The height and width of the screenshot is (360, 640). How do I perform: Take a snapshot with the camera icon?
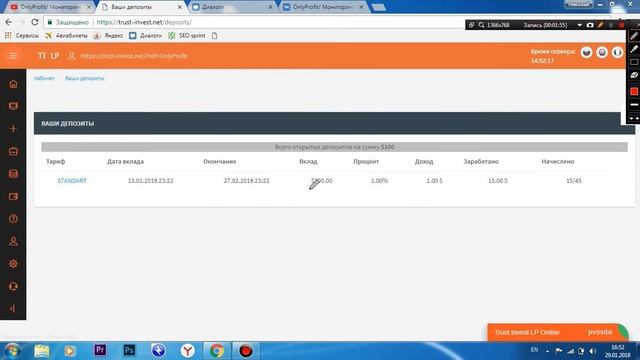point(590,25)
